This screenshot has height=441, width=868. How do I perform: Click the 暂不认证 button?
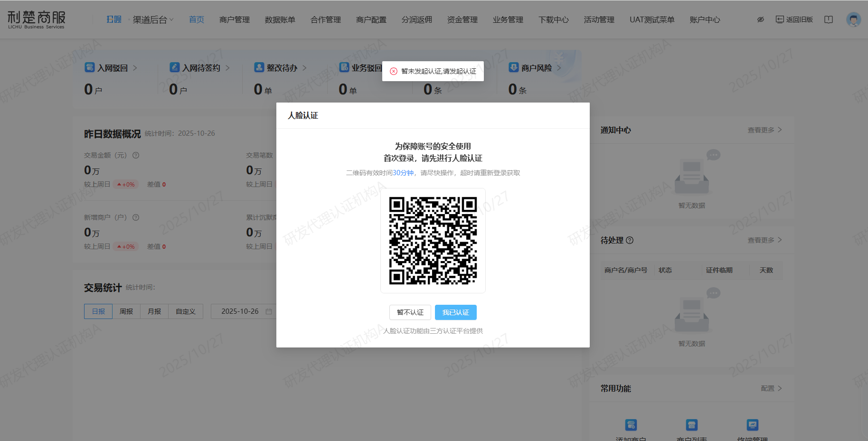coord(410,312)
